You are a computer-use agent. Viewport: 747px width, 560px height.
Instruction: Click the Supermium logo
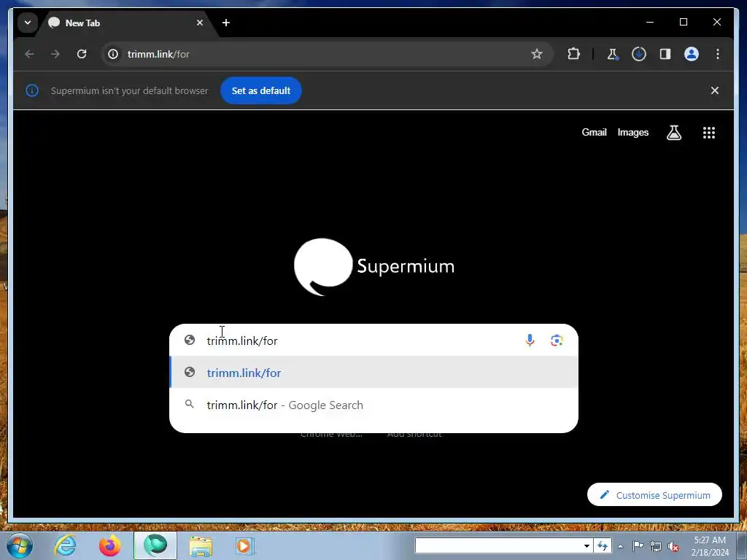click(374, 267)
